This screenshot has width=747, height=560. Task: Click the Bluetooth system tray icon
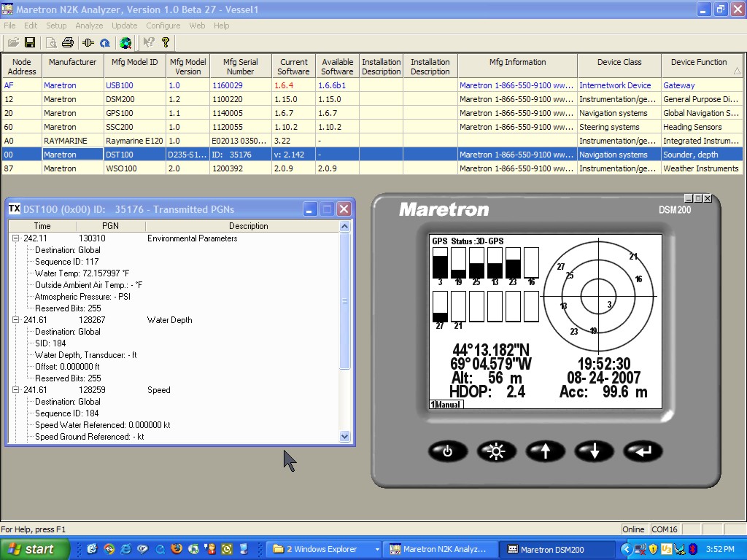(693, 550)
